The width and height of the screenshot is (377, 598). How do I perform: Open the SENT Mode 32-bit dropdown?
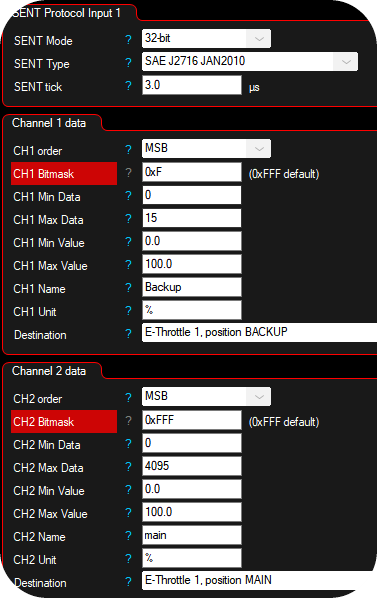click(206, 39)
